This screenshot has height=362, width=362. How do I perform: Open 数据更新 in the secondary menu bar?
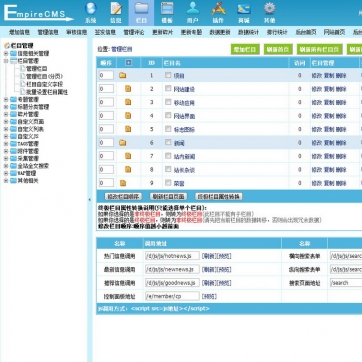220,32
